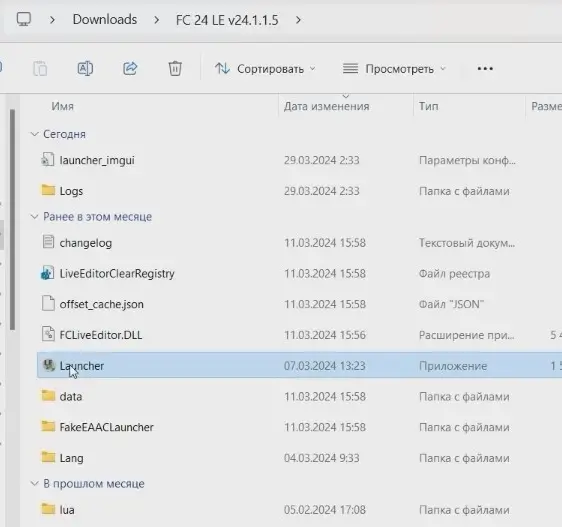
Task: Click the Logs folder name
Action: (71, 191)
